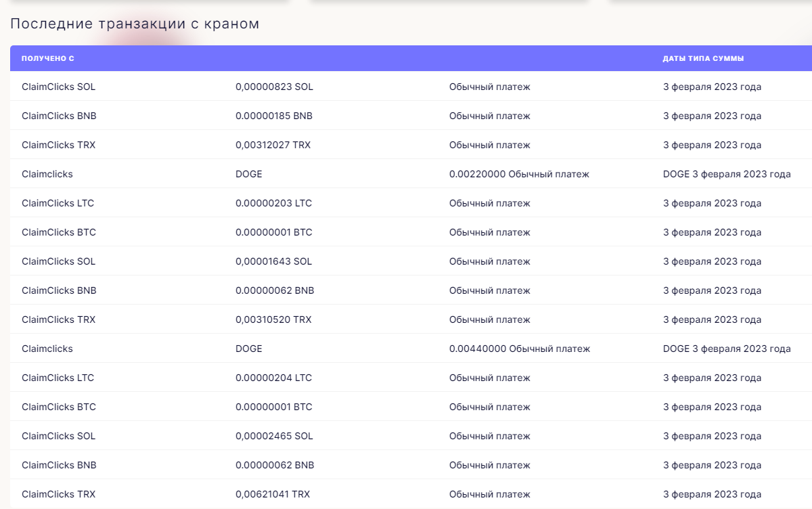The width and height of the screenshot is (812, 509).
Task: Click 'Обычный платеж' in the 0.00000204 LTC row
Action: tap(490, 378)
